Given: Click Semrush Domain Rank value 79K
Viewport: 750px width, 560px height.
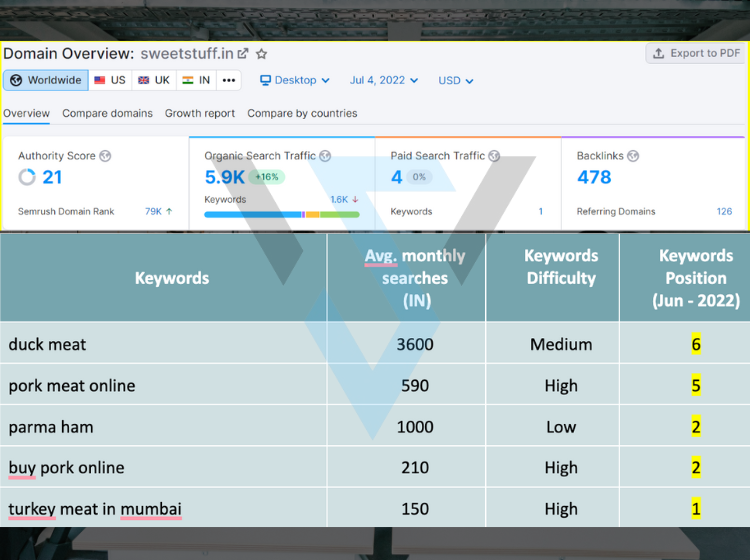Looking at the screenshot, I should coord(153,211).
